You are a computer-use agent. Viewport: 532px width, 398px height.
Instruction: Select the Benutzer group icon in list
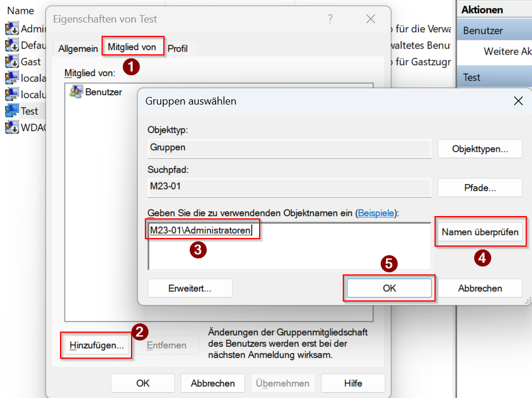pyautogui.click(x=76, y=91)
